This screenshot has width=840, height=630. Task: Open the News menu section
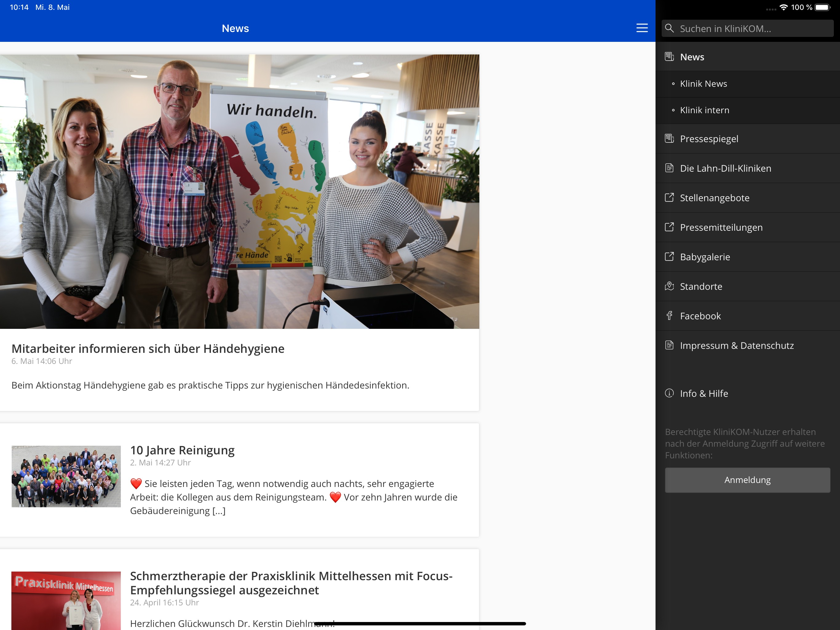[x=747, y=57]
